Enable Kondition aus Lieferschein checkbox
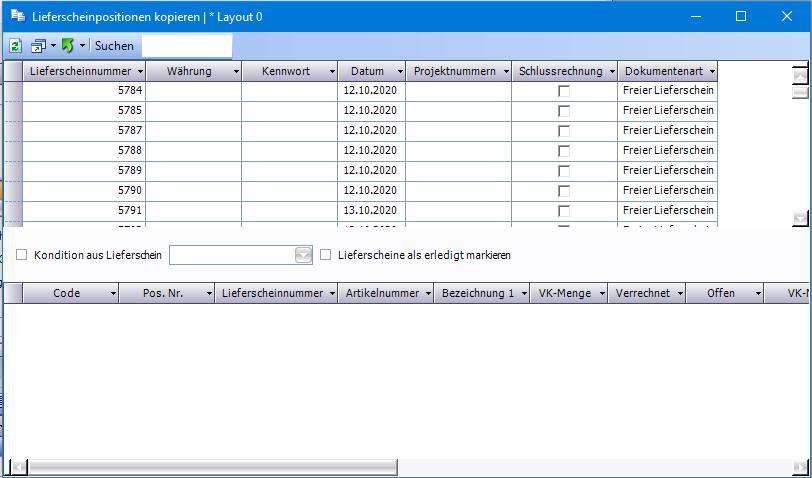The image size is (812, 478). [x=22, y=255]
